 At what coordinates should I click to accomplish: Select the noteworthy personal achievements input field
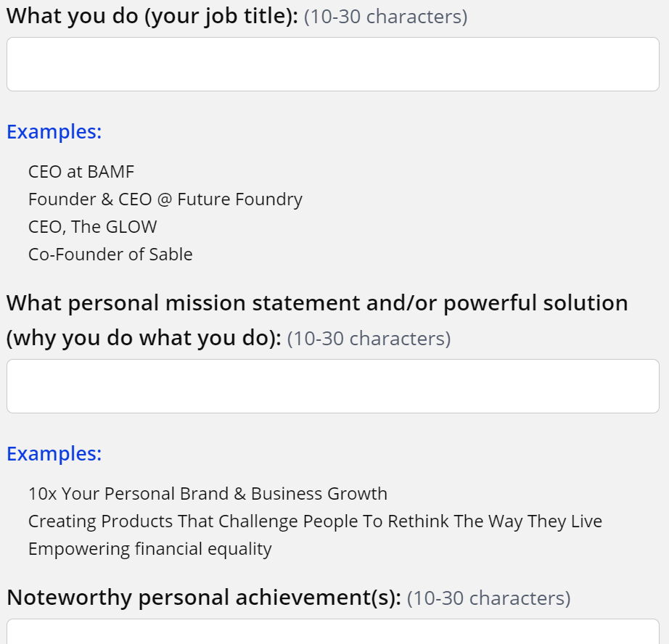point(333,632)
